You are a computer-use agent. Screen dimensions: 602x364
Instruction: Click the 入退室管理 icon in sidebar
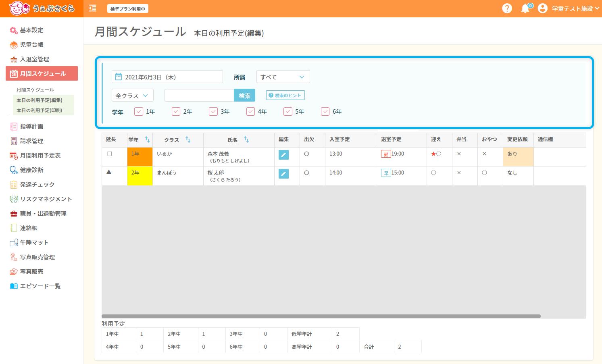point(14,59)
